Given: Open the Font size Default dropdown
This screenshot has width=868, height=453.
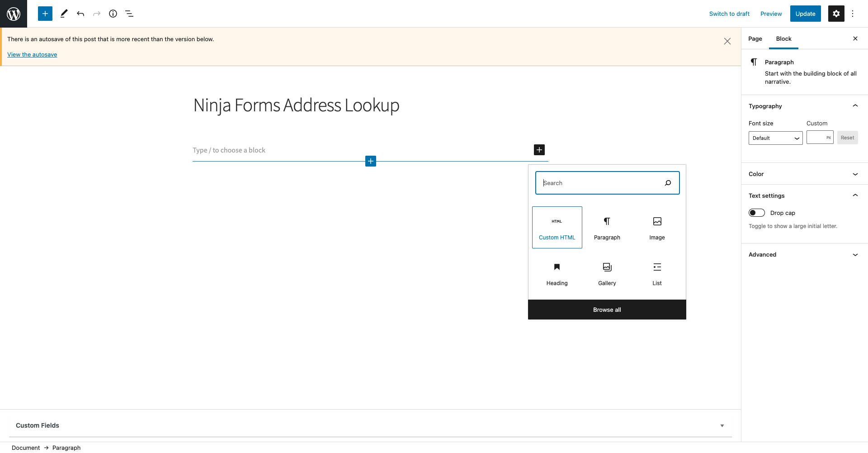Looking at the screenshot, I should coord(775,138).
